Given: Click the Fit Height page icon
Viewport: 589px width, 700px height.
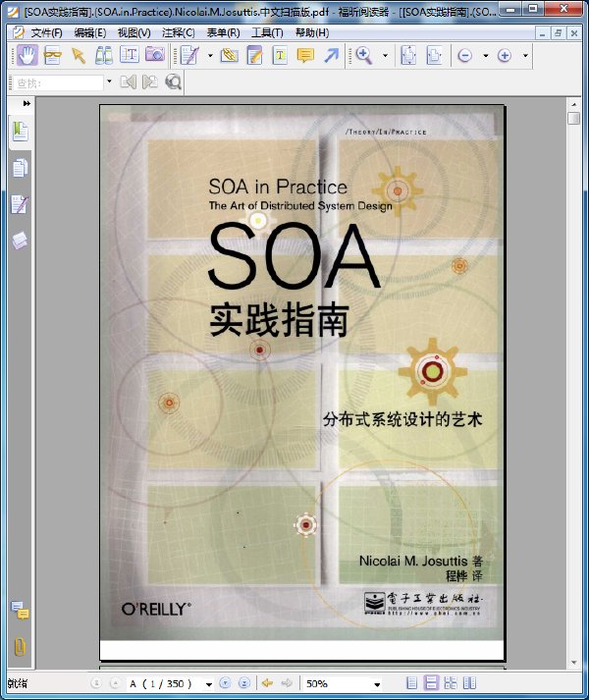Looking at the screenshot, I should pyautogui.click(x=408, y=56).
